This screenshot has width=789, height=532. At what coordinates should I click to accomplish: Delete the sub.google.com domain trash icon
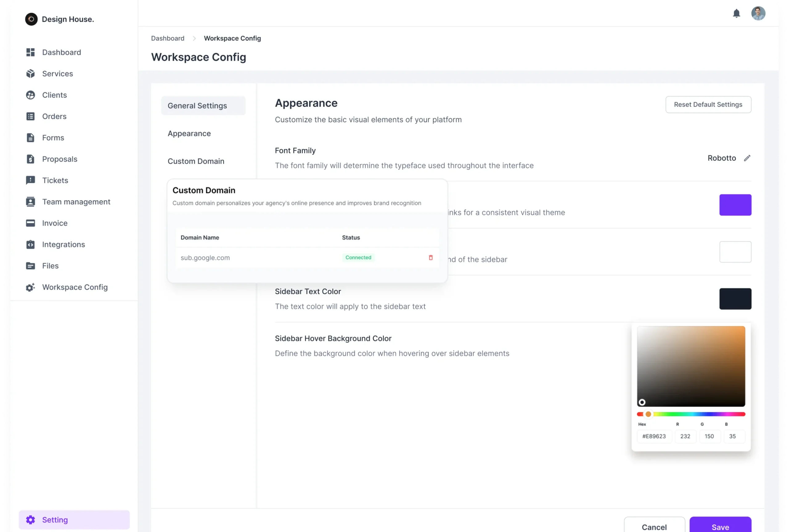point(431,257)
